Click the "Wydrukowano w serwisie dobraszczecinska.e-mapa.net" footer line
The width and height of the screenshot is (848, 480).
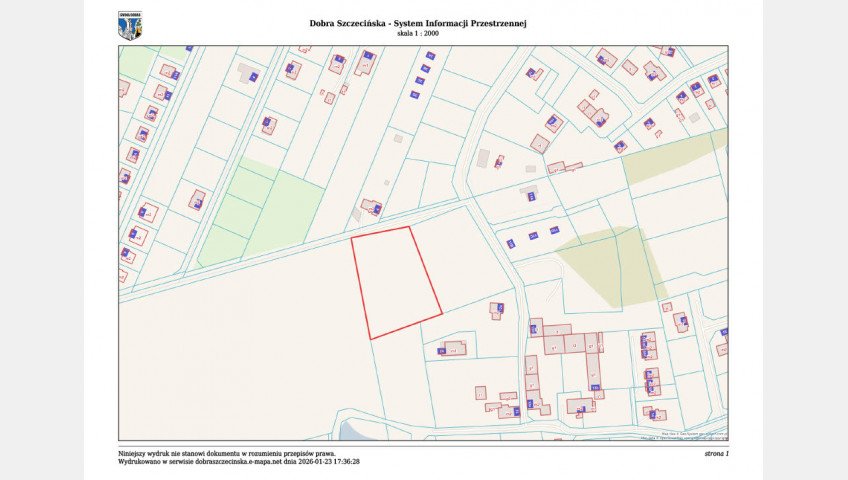tap(239, 462)
